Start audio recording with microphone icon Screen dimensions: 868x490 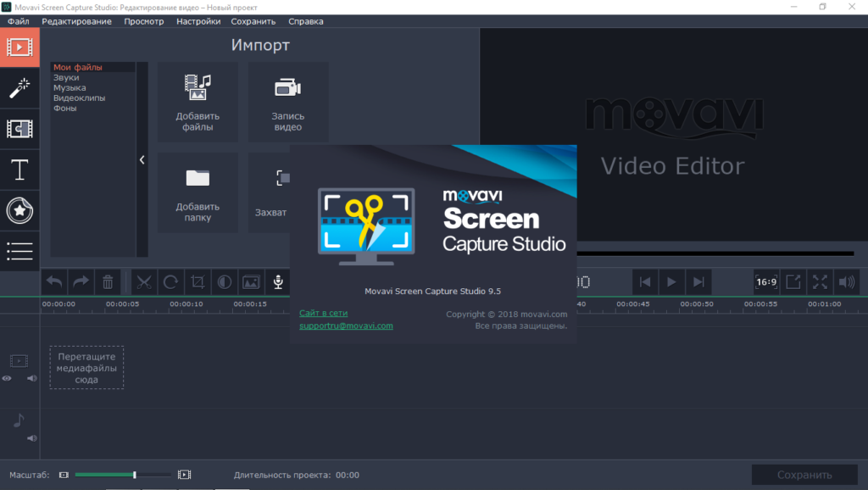278,281
